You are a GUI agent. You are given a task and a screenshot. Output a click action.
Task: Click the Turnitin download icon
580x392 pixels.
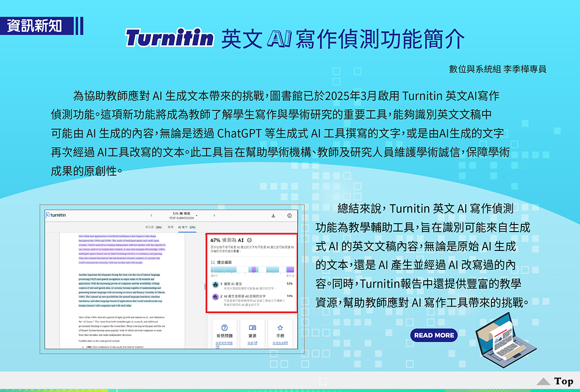tap(273, 216)
